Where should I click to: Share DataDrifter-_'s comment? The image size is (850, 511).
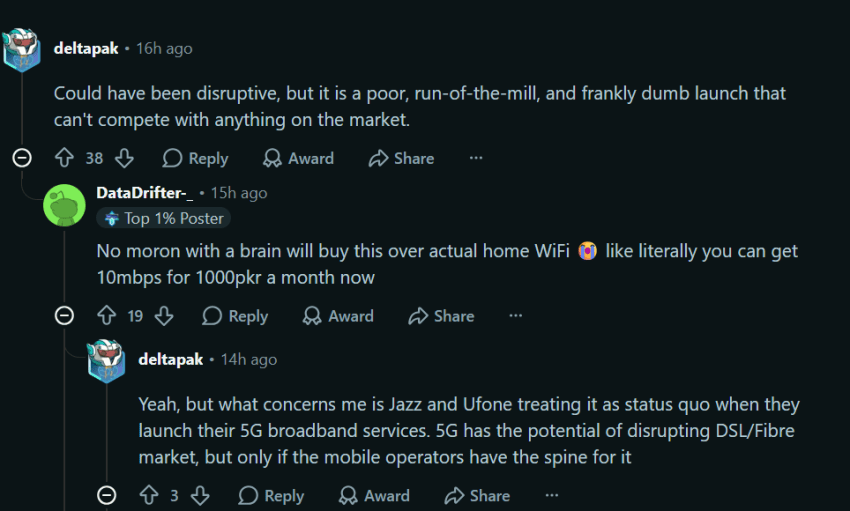(441, 316)
